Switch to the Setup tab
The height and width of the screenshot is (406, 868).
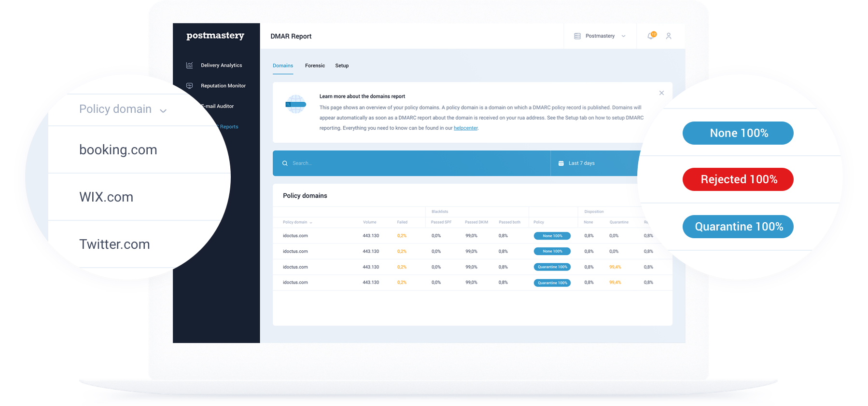click(342, 66)
